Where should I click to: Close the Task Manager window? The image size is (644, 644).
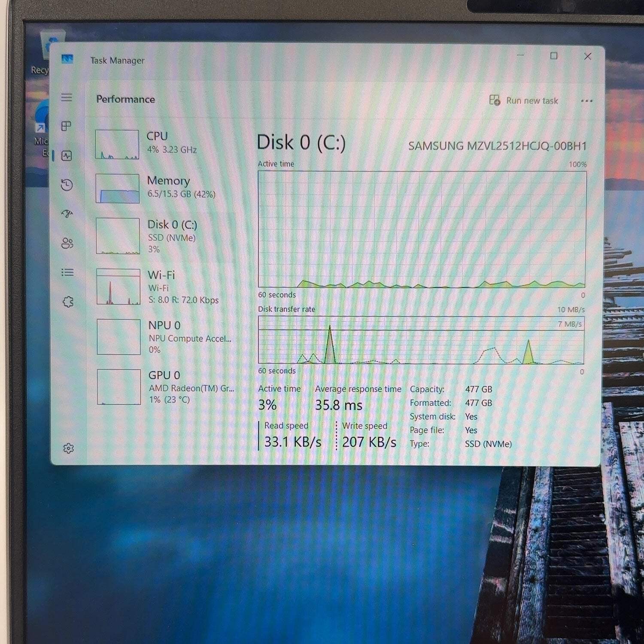588,56
